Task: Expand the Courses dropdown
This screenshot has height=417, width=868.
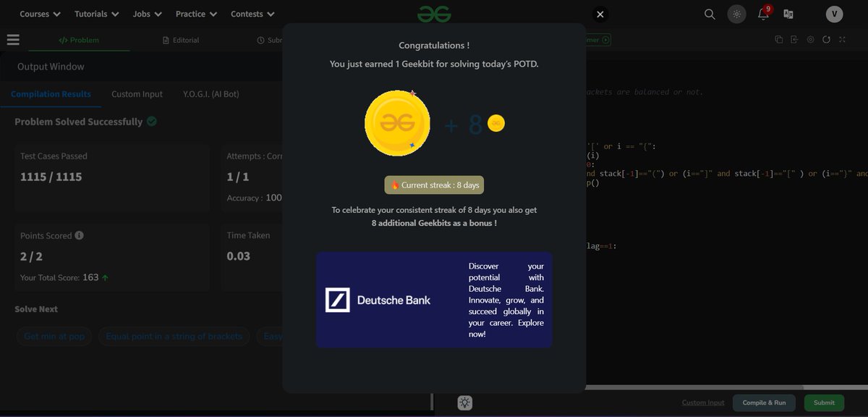Action: (38, 14)
